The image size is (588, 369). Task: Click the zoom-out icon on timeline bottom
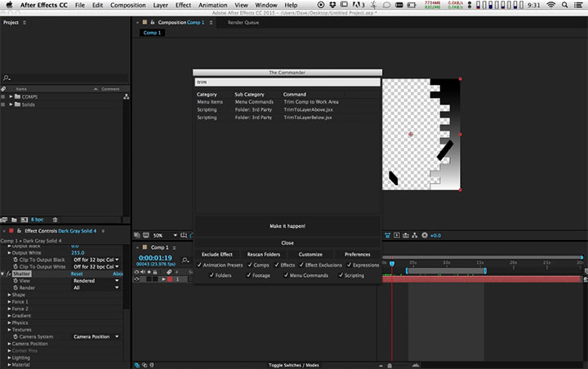(381, 365)
